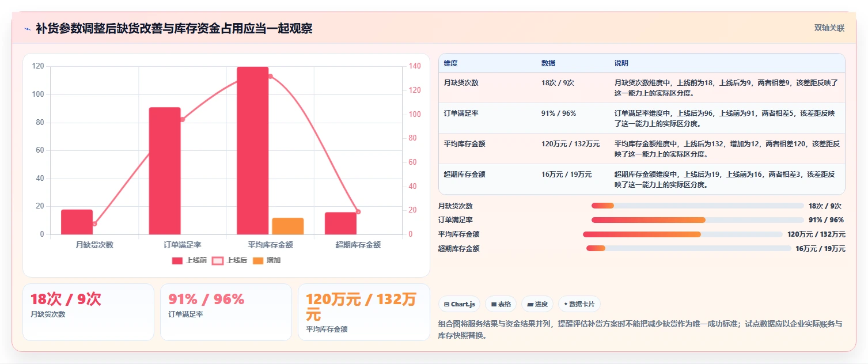Viewport: 868px width, 364px height.
Task: Click the 超期库存金额 progress bar
Action: coord(689,248)
